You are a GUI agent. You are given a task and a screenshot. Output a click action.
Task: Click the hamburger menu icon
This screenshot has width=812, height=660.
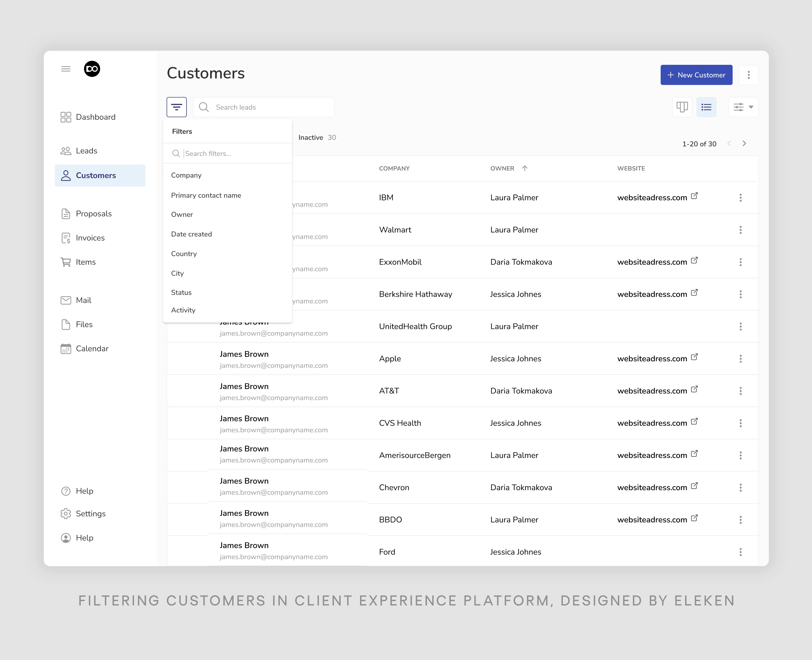(x=66, y=69)
